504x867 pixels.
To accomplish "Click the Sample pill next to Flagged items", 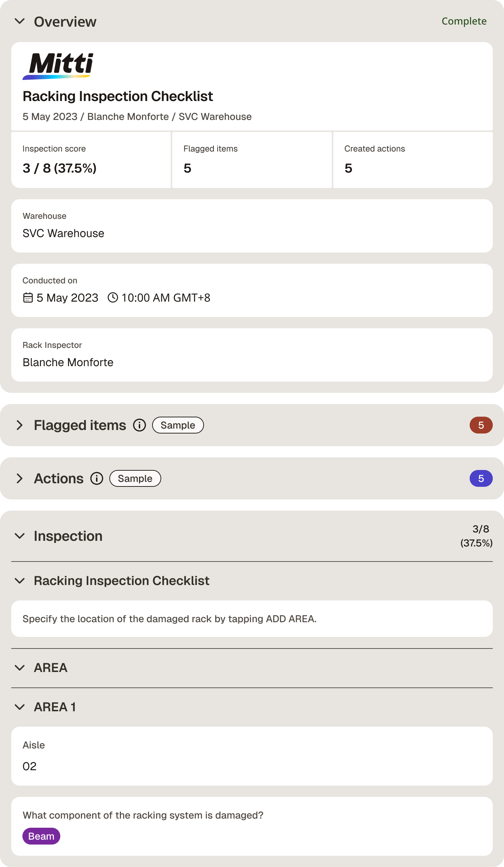I will pyautogui.click(x=178, y=425).
